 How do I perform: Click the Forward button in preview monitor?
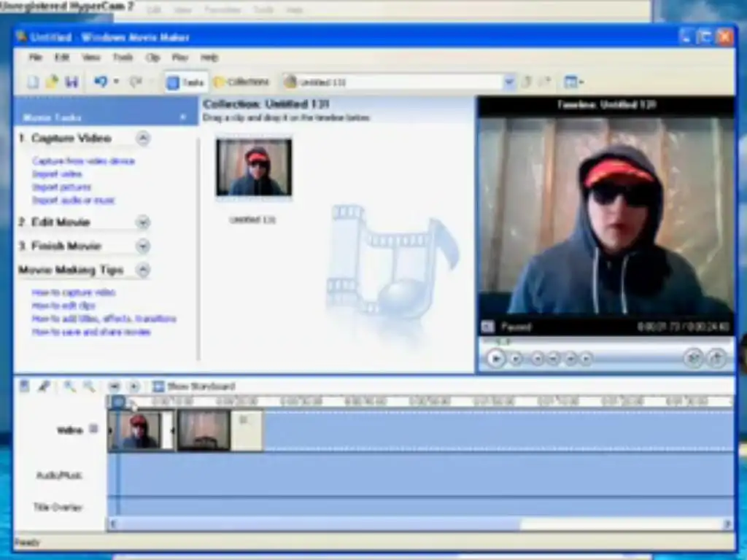pos(586,359)
